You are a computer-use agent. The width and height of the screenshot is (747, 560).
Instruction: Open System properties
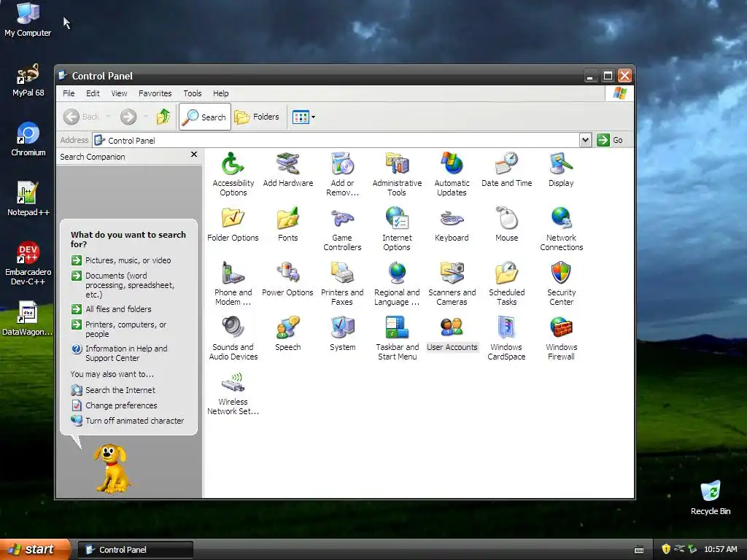click(342, 334)
